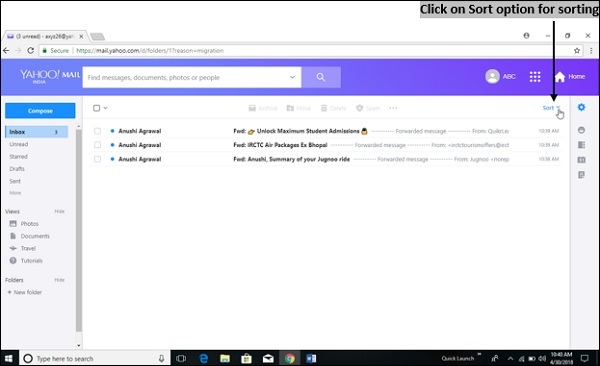Image resolution: width=600 pixels, height=366 pixels.
Task: Tick checkbox for IRCTC Air Packages email
Action: (x=98, y=145)
